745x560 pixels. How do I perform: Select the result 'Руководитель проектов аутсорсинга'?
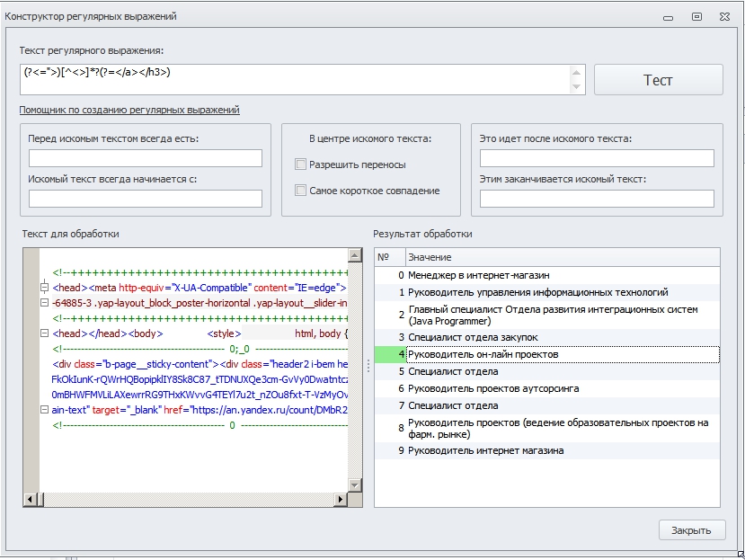547,389
